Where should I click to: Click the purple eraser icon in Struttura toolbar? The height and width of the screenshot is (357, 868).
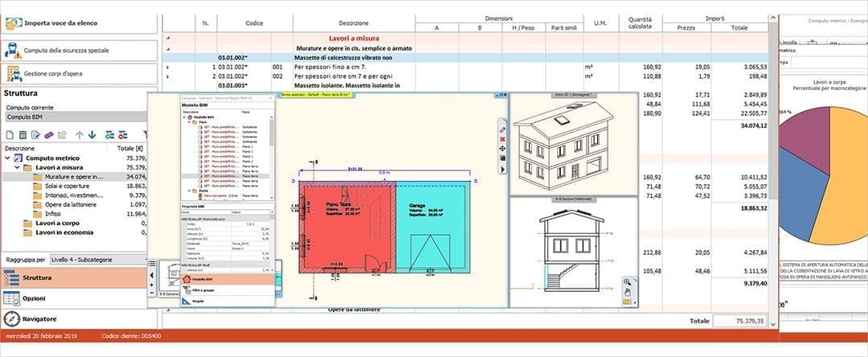point(49,134)
